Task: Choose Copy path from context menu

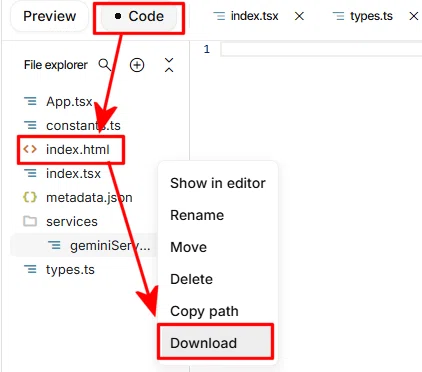Action: [204, 311]
